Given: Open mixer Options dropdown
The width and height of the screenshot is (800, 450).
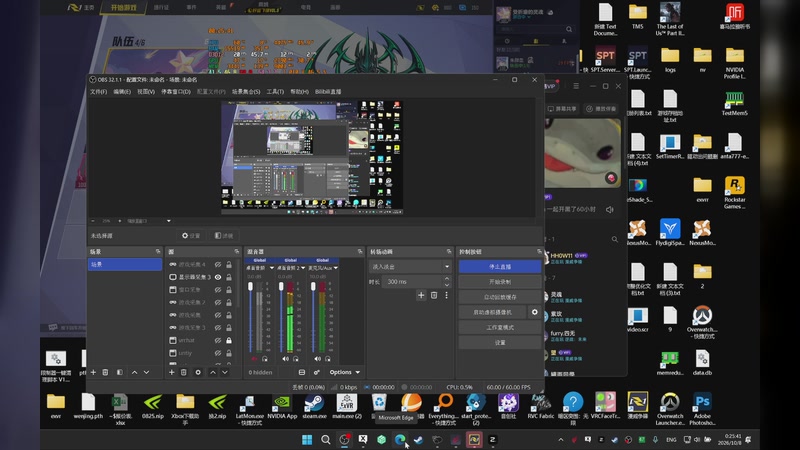Looking at the screenshot, I should click(345, 372).
